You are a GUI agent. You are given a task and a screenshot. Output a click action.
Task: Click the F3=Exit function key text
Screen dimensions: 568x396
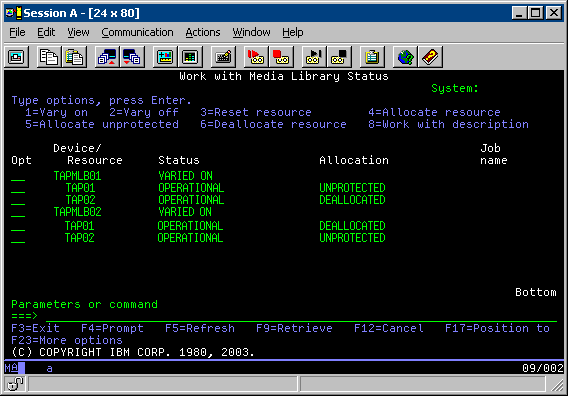[x=36, y=328]
